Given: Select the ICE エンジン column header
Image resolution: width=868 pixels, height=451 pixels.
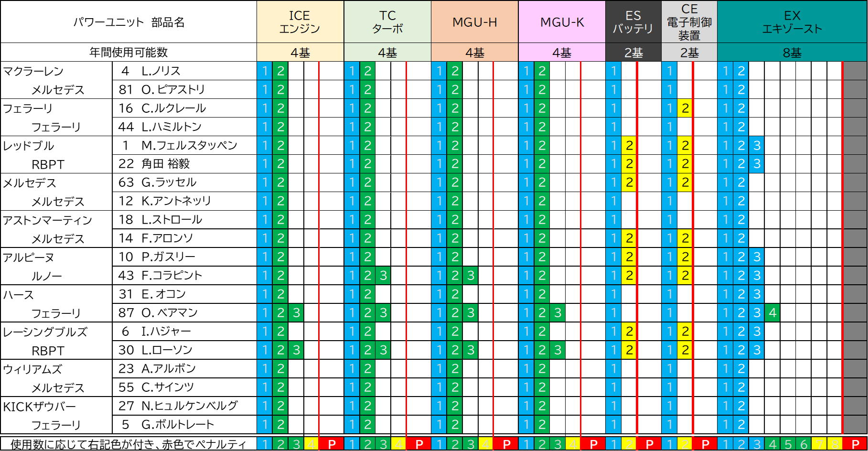Looking at the screenshot, I should (x=300, y=22).
